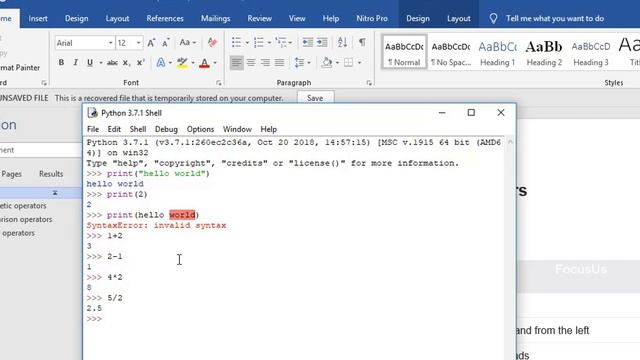
Task: Apply the Normal style
Action: (x=404, y=52)
